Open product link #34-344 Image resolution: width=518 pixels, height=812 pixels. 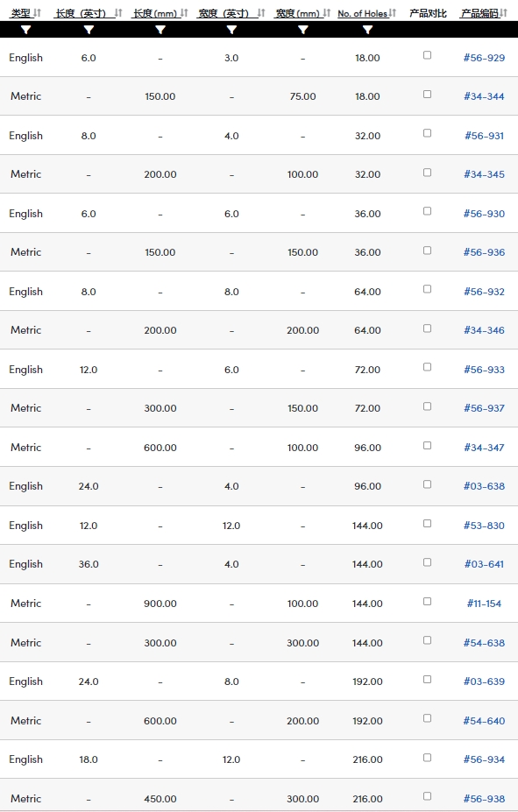[x=484, y=96]
